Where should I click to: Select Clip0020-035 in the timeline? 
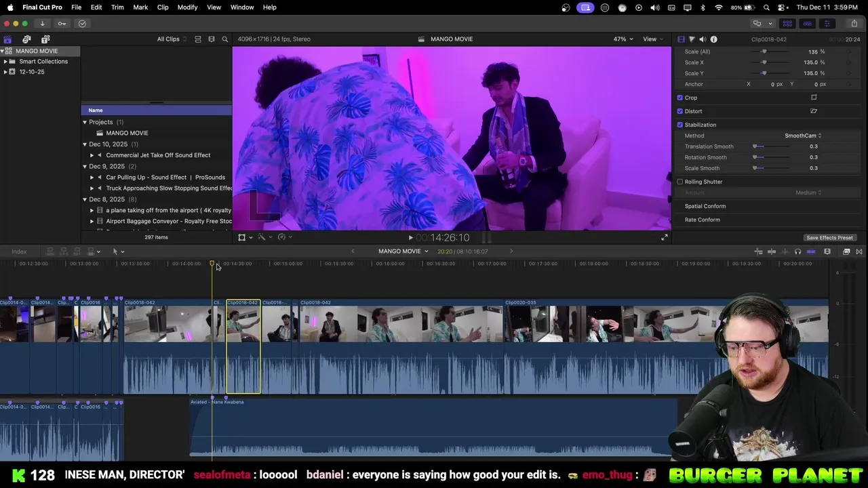[666, 346]
